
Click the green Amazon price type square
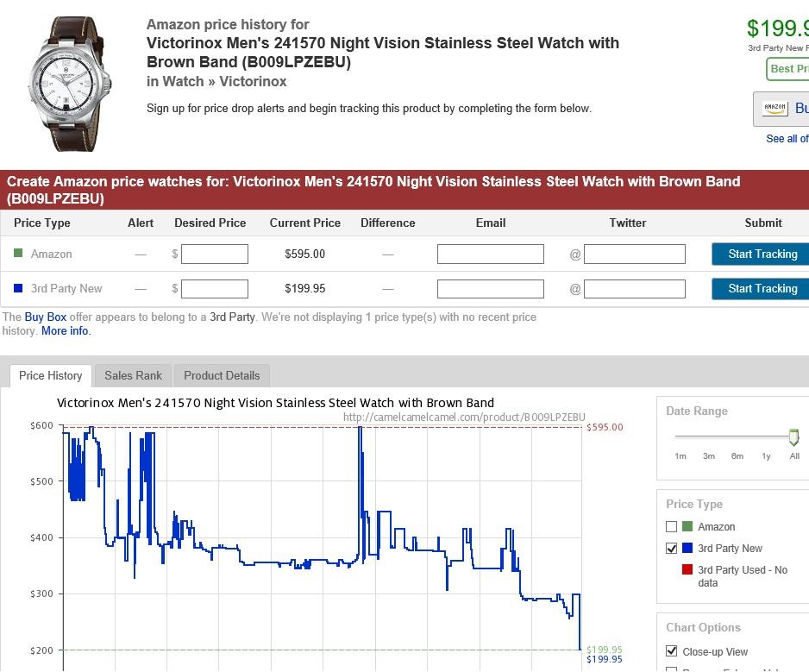coord(18,254)
